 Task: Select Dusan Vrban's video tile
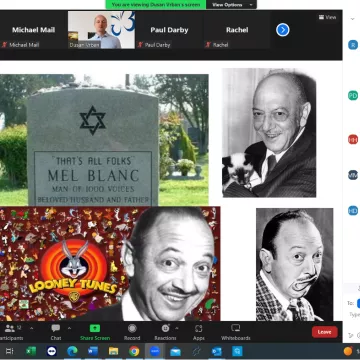pyautogui.click(x=102, y=30)
